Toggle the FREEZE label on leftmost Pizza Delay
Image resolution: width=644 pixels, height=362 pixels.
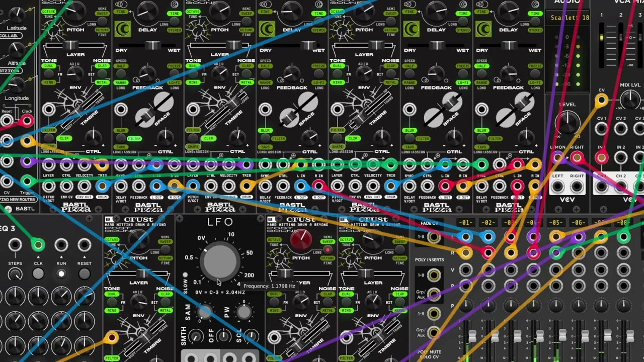(175, 66)
